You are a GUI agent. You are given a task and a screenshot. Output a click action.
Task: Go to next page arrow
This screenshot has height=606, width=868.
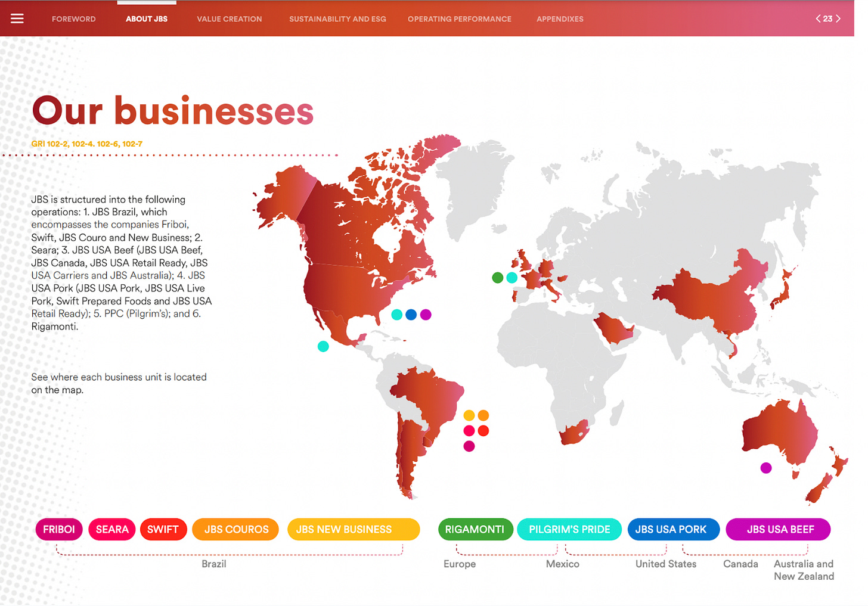pyautogui.click(x=838, y=18)
